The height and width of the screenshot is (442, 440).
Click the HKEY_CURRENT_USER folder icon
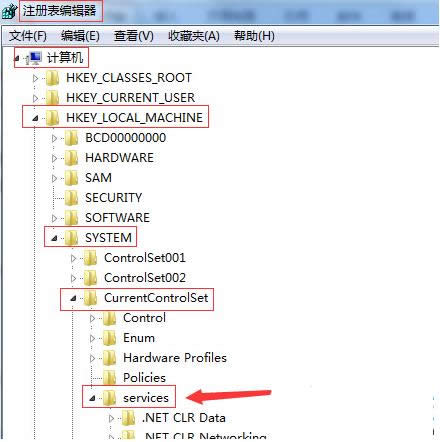click(52, 98)
